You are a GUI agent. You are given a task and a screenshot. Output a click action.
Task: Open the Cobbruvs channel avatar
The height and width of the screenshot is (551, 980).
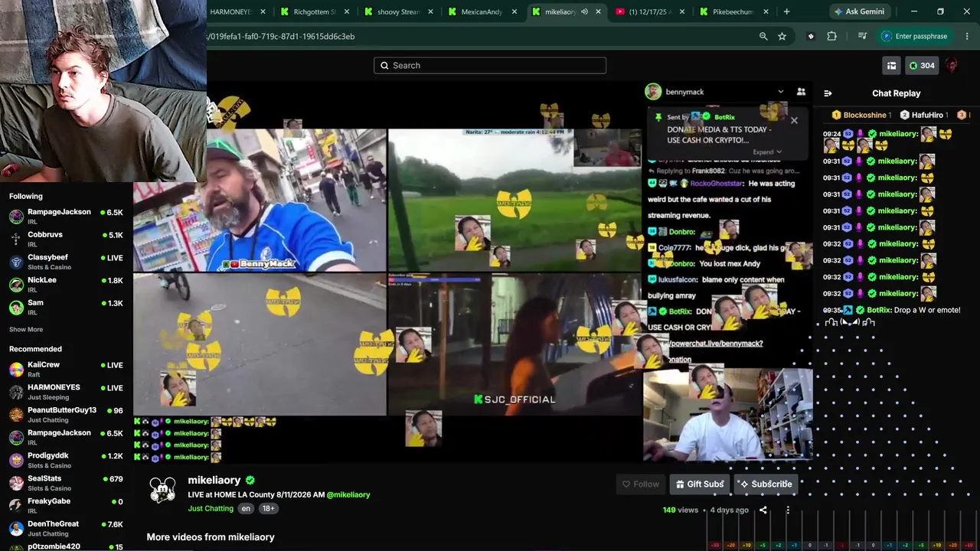(x=16, y=239)
